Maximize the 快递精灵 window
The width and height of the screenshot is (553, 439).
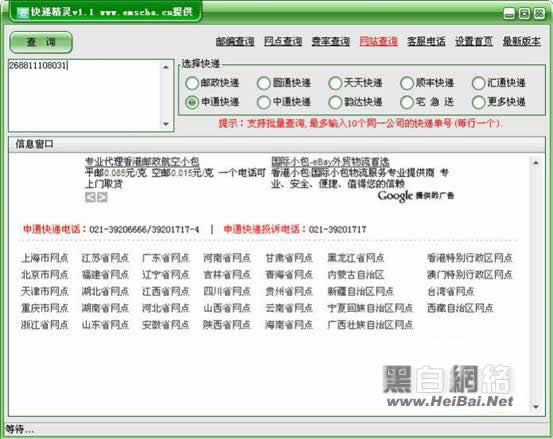[524, 14]
